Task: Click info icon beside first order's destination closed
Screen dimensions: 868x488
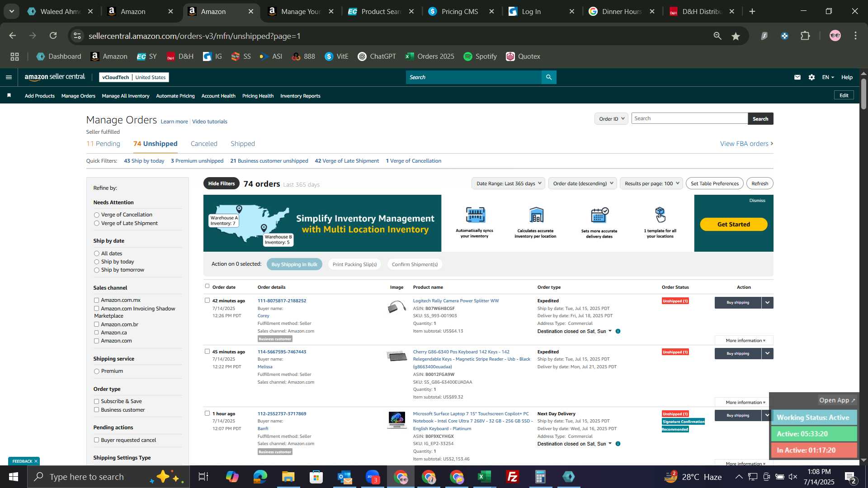Action: coord(618,331)
